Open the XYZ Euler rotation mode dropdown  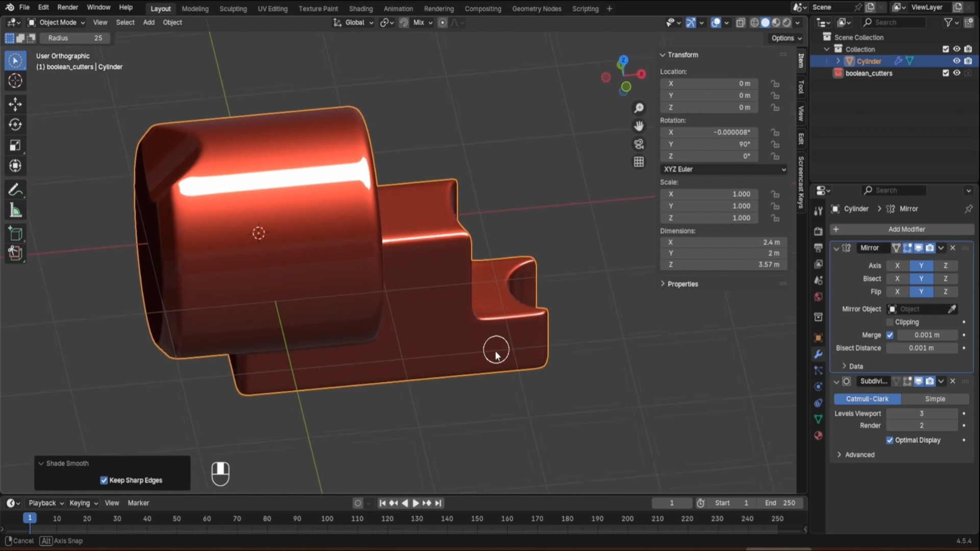tap(723, 169)
